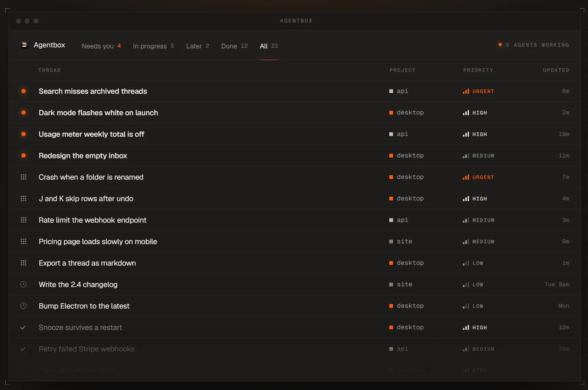
Task: Sort by PRIORITY column header
Action: point(478,70)
